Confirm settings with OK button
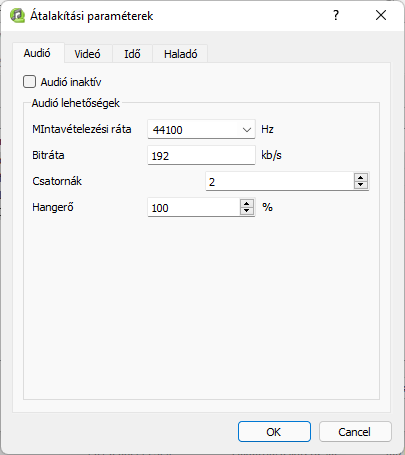The width and height of the screenshot is (405, 455). point(274,432)
